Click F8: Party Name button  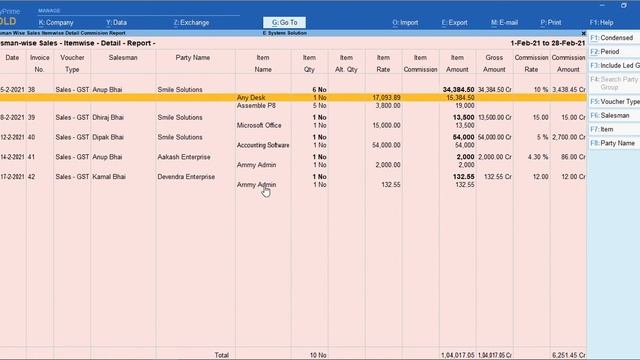[614, 143]
